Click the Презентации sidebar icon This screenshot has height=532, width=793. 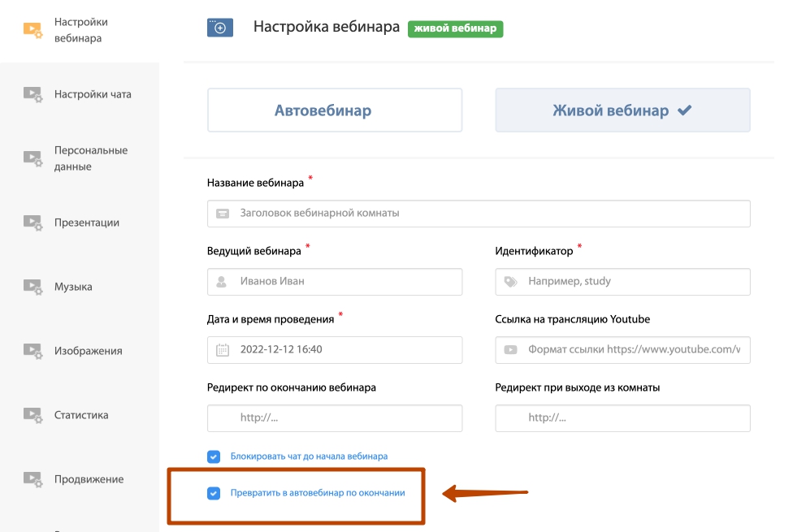32,223
